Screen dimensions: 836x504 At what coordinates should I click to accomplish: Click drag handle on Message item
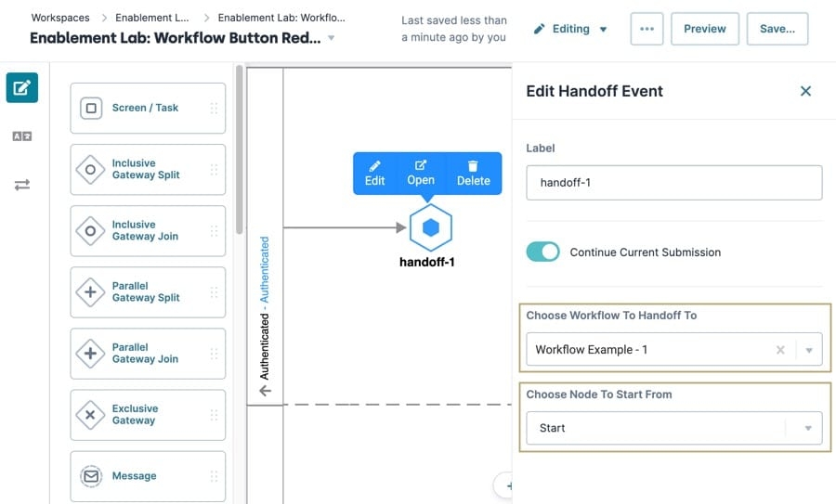point(214,476)
